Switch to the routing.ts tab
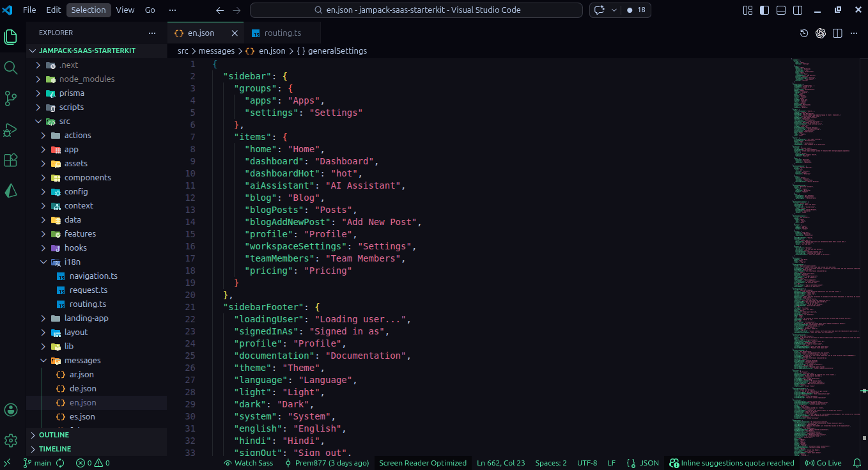The image size is (868, 470). (x=283, y=33)
